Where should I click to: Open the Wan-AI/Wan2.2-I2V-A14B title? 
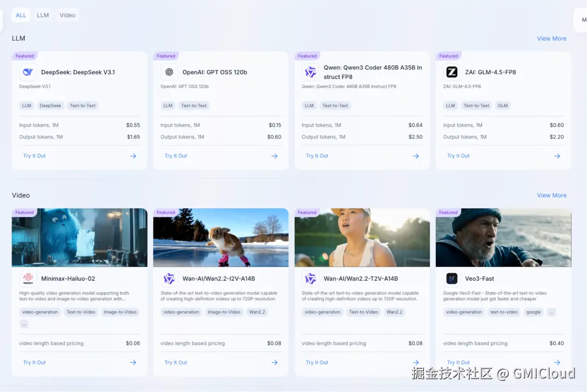point(218,279)
